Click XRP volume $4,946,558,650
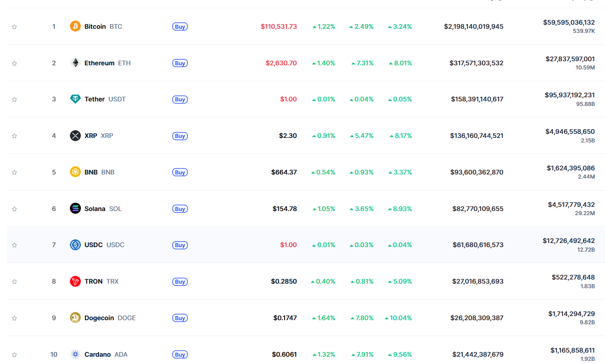This screenshot has width=605, height=364. pos(570,132)
